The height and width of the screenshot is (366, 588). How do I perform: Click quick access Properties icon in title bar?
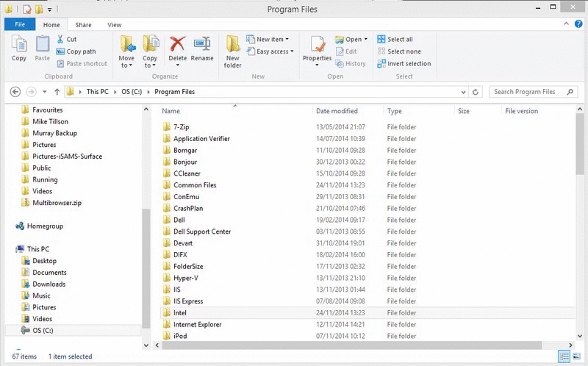click(26, 9)
